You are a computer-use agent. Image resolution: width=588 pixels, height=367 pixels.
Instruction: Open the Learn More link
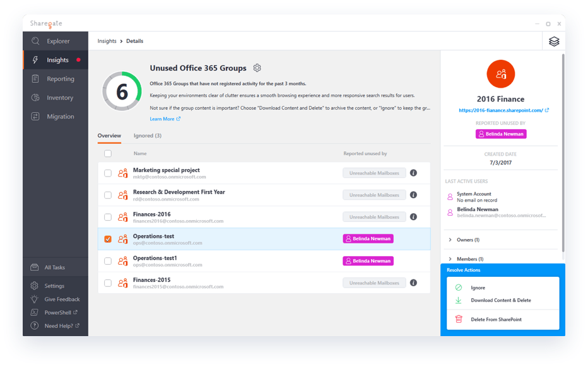(x=165, y=119)
